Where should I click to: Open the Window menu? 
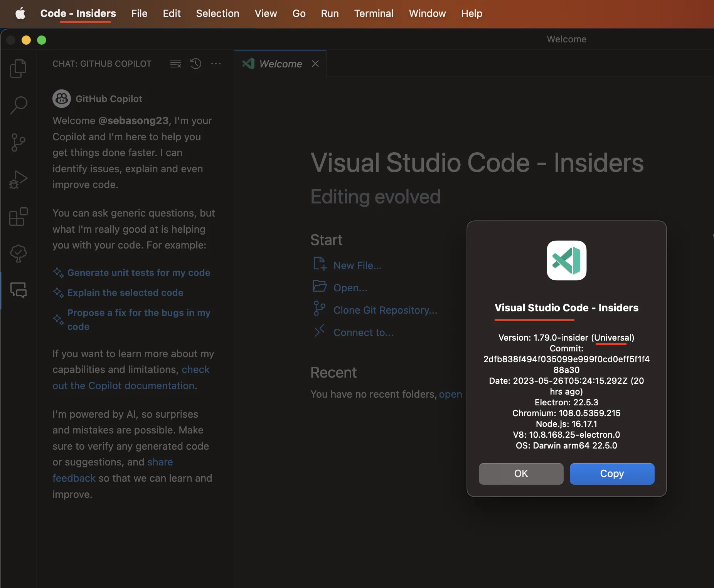point(427,13)
